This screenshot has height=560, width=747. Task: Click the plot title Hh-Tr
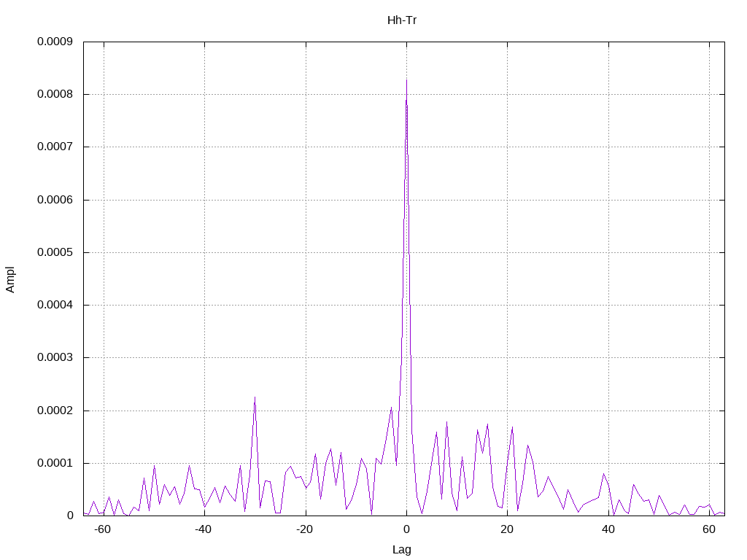point(402,20)
